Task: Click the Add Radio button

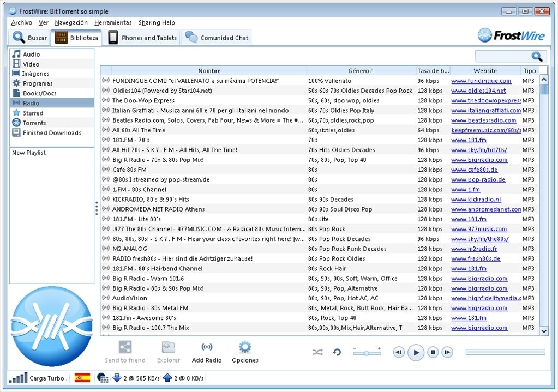Action: pos(207,352)
